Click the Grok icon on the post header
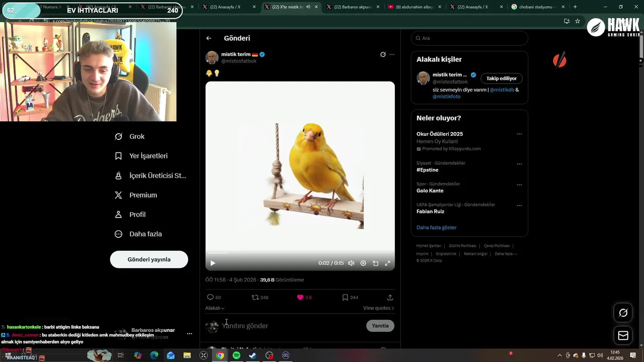Screen dimensions: 644x362 click(x=383, y=54)
